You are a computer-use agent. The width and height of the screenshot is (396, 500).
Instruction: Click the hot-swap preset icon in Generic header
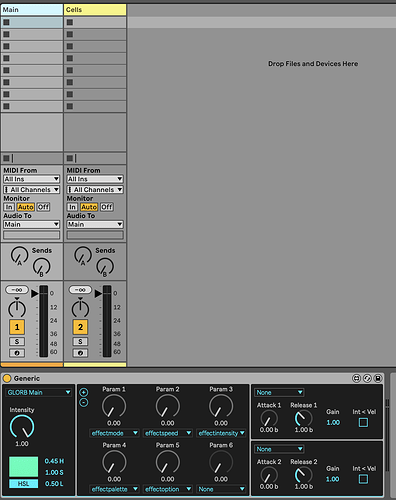coord(367,378)
